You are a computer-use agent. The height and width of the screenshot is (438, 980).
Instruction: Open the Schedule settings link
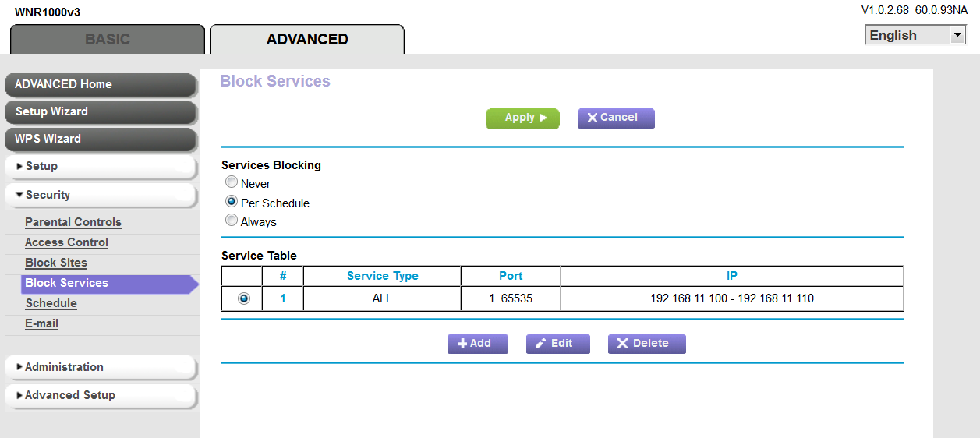pos(51,303)
